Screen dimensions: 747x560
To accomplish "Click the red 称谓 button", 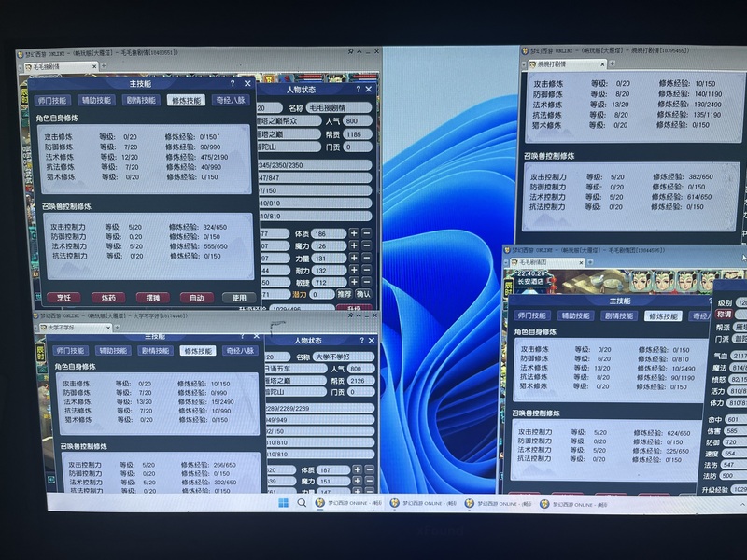I will point(725,315).
